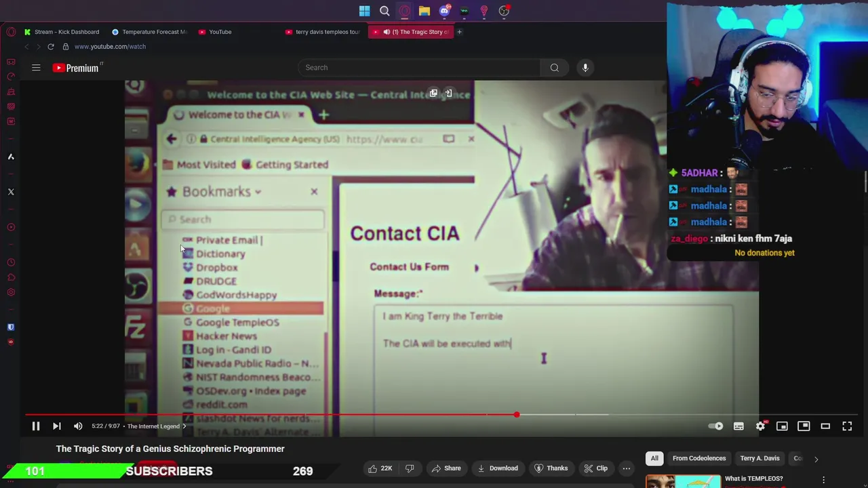Dislike the video
Viewport: 868px width, 488px height.
[x=410, y=468]
